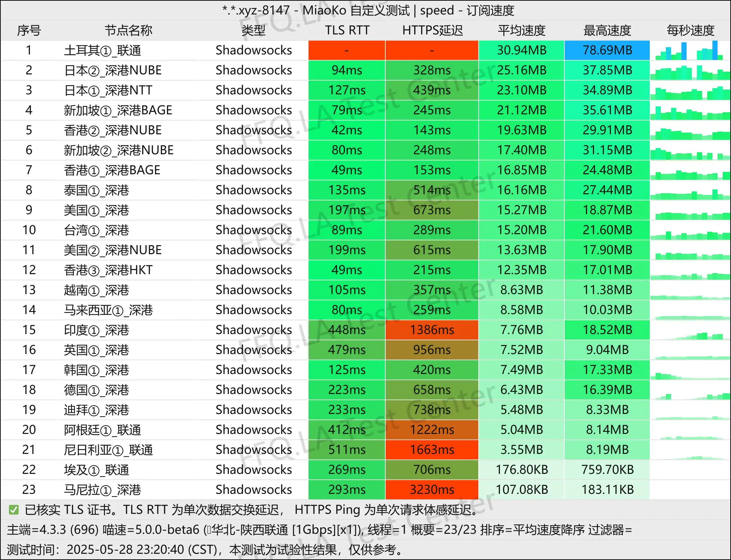Click the 759.70KB max speed cell
This screenshot has width=731, height=560.
[607, 470]
